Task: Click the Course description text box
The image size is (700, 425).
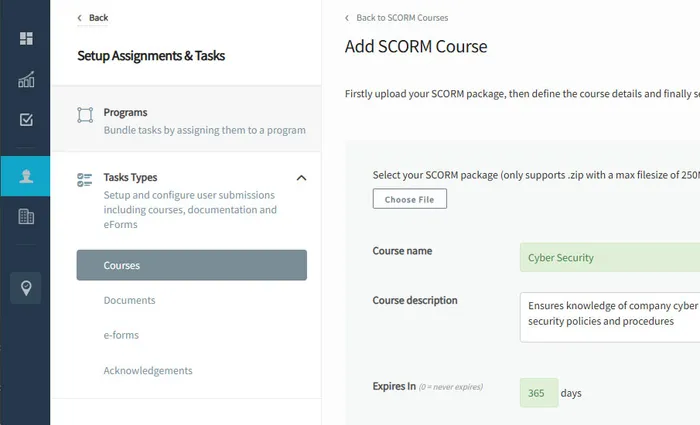Action: pyautogui.click(x=609, y=316)
